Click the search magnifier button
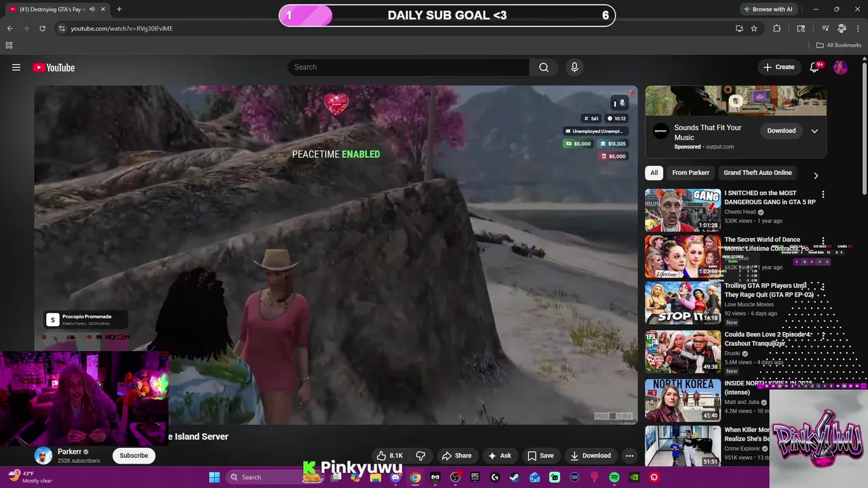 click(x=544, y=67)
